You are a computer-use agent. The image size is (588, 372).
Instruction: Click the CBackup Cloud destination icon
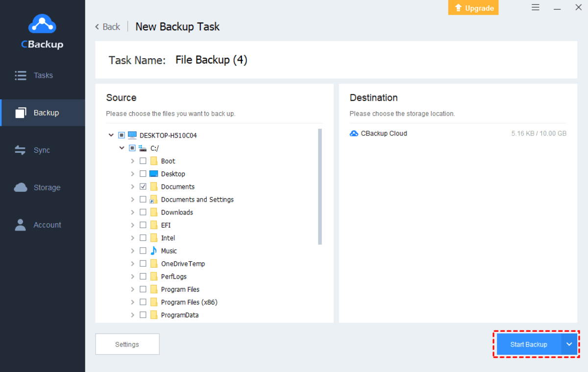(354, 133)
